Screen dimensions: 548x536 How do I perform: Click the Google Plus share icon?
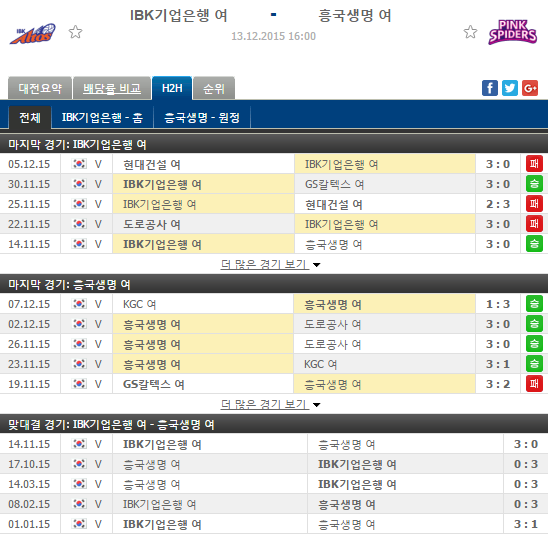[530, 88]
